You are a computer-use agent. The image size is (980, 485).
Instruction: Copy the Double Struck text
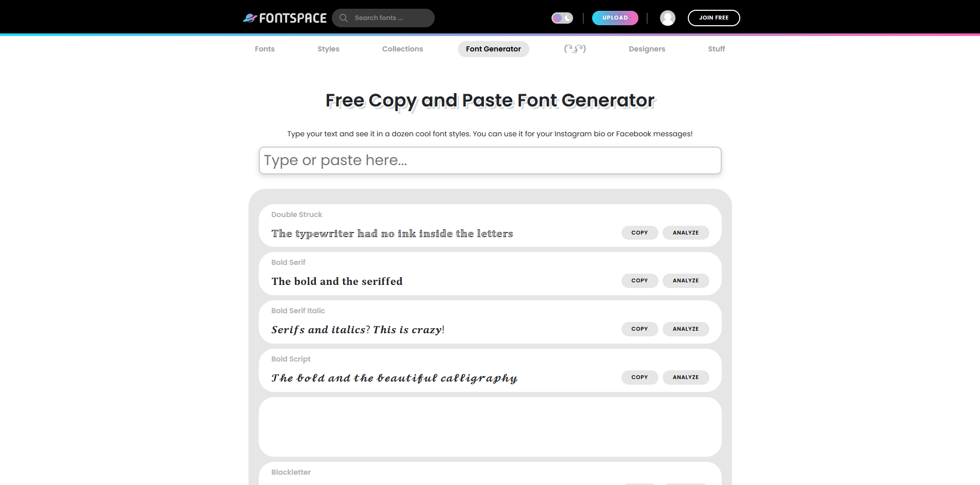point(639,232)
